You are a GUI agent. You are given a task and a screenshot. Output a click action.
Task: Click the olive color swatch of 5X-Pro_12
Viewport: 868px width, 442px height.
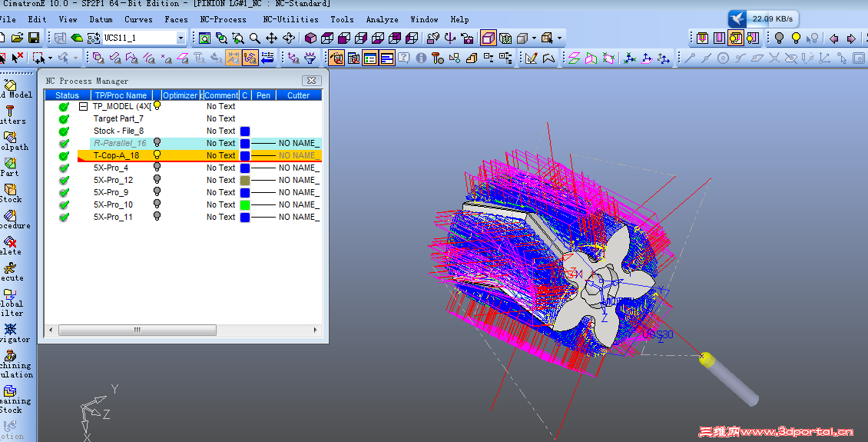245,180
